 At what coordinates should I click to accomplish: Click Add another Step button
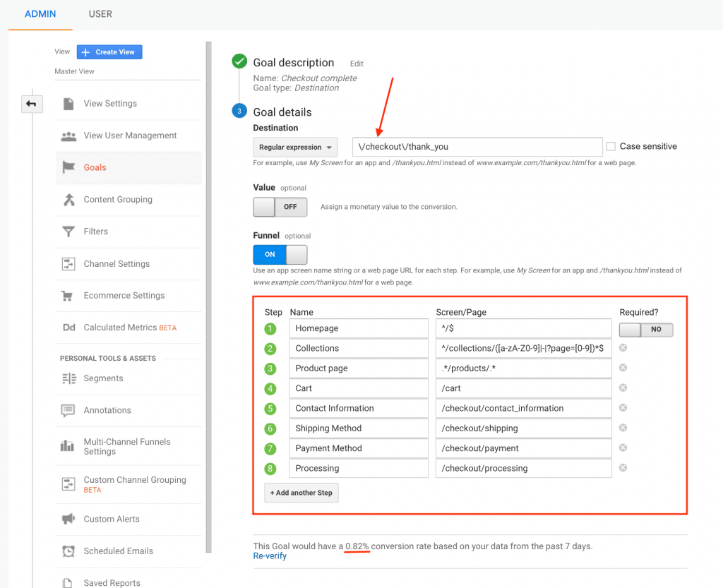pyautogui.click(x=301, y=493)
